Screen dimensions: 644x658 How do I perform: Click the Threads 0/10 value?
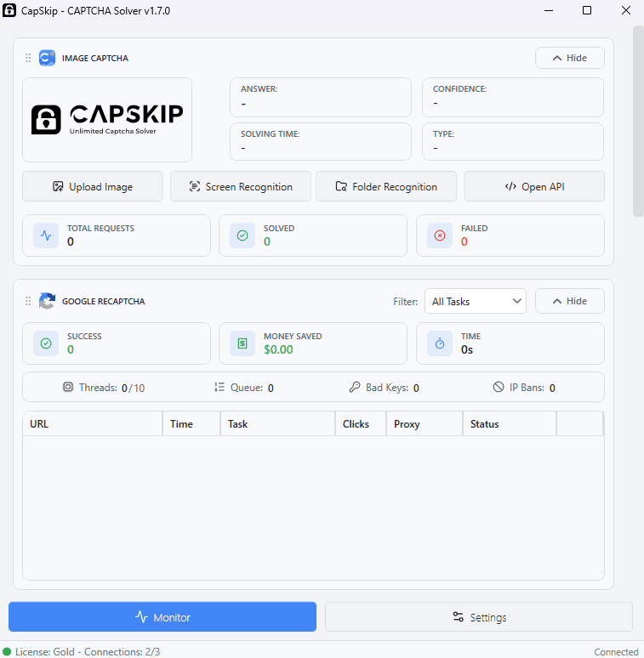133,388
